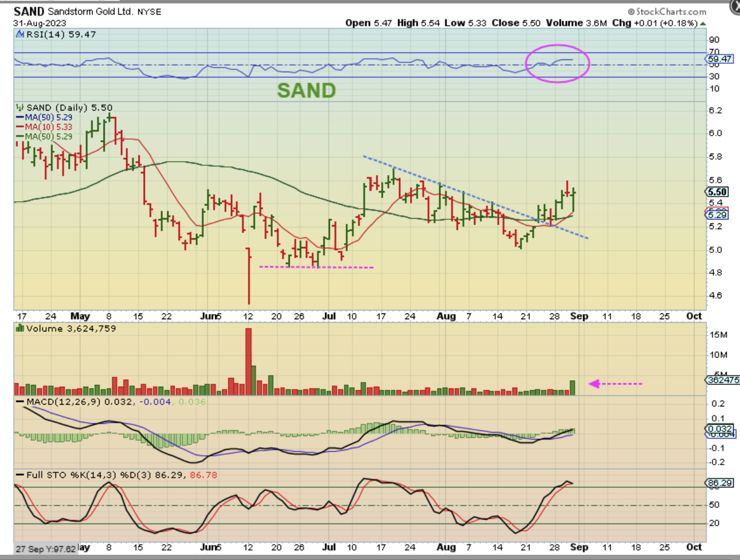The height and width of the screenshot is (560, 740).
Task: Click the 86.29 stochastic tag on the right axis
Action: (x=720, y=483)
